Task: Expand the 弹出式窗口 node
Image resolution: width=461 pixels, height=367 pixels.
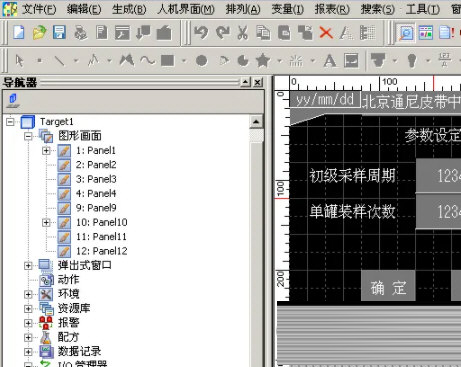Action: click(28, 266)
